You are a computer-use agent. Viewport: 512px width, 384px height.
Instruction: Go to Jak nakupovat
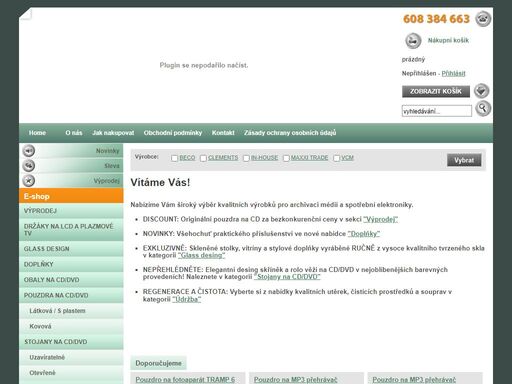(x=113, y=133)
